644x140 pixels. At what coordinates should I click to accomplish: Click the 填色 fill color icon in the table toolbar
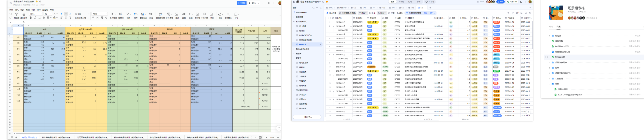tap(400, 13)
